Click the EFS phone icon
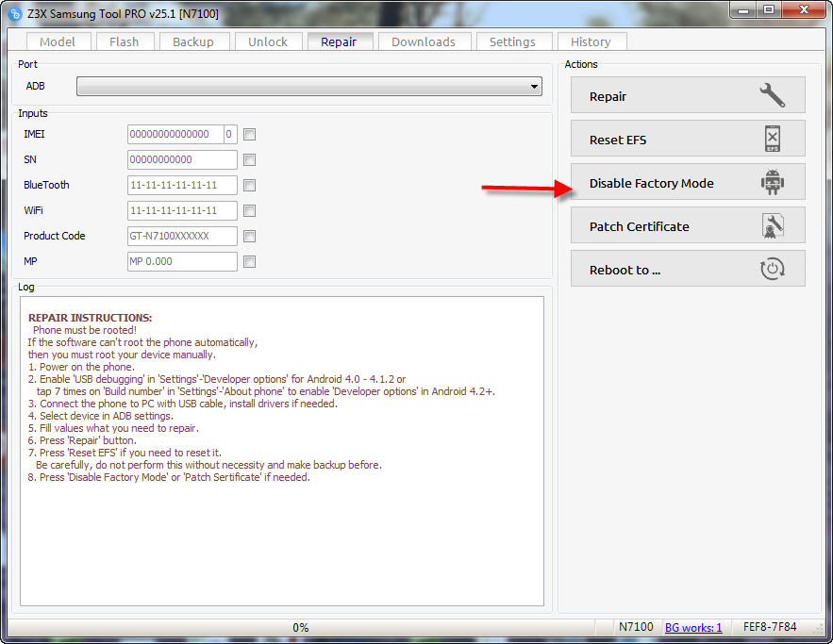 tap(773, 139)
